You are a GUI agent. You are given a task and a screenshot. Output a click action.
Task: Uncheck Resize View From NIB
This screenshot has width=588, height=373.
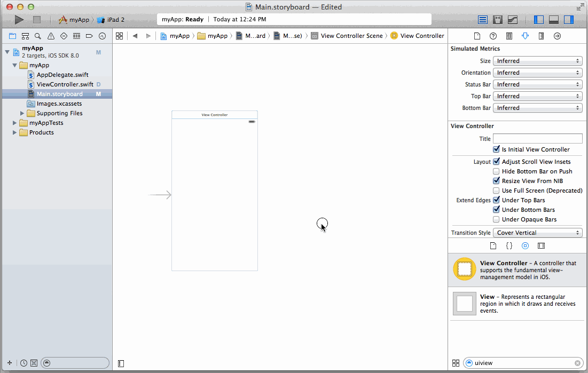[496, 181]
